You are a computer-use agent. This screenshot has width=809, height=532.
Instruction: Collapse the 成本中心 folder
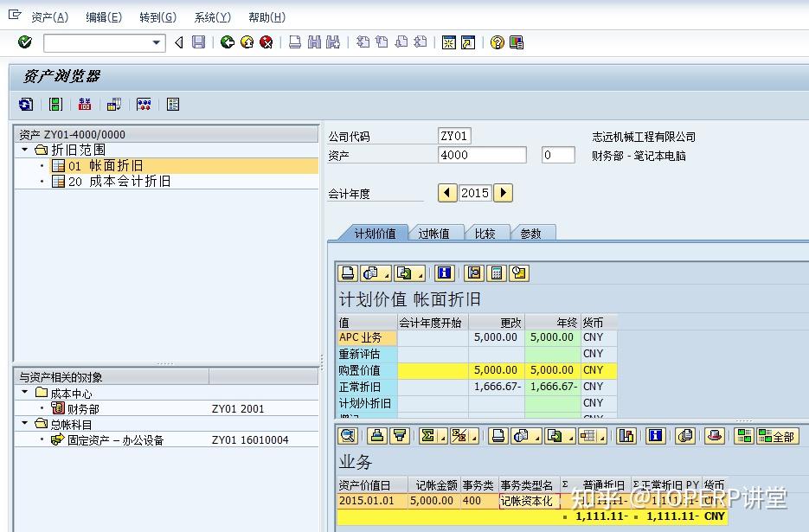coord(23,391)
